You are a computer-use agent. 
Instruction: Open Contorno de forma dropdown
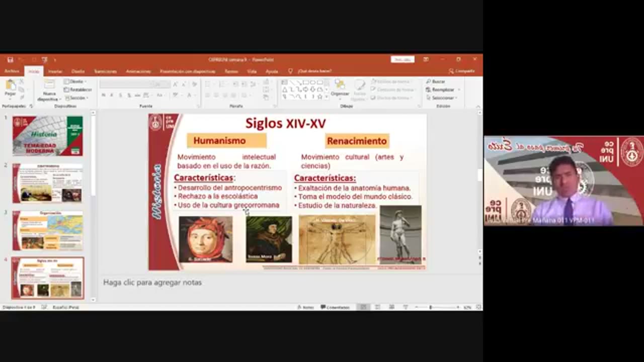(x=393, y=89)
